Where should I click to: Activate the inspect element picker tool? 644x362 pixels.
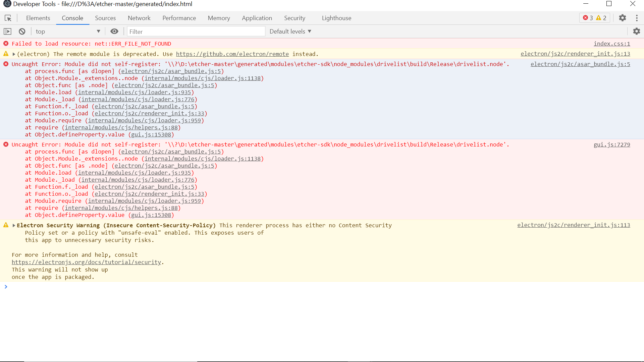pyautogui.click(x=7, y=18)
